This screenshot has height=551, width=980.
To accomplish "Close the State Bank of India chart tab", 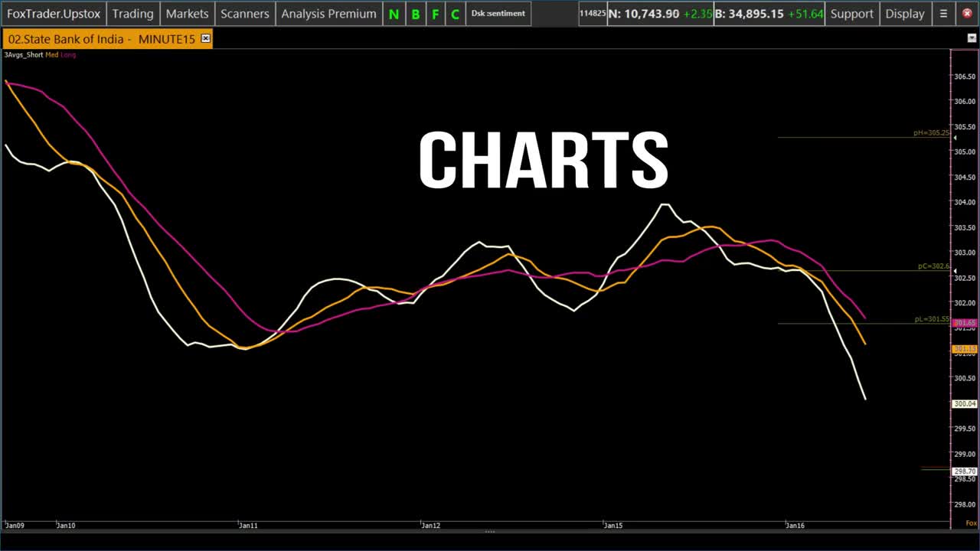I will (205, 38).
